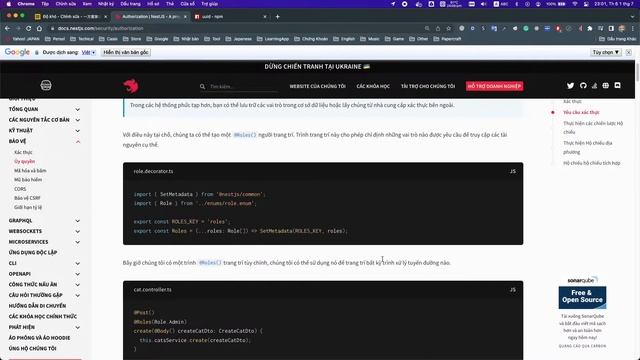Open the NestJS GitHub icon
This screenshot has width=640, height=360.
[x=583, y=85]
